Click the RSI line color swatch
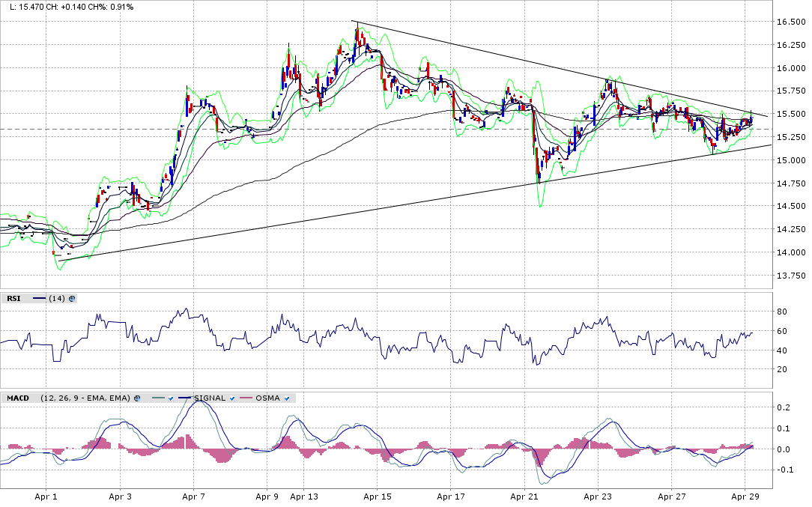 [x=40, y=299]
